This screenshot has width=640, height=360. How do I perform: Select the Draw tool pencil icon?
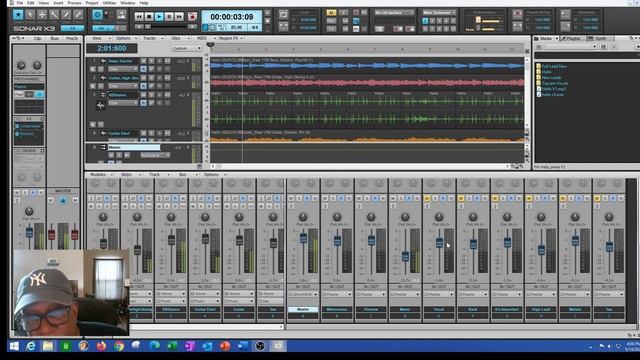66,15
